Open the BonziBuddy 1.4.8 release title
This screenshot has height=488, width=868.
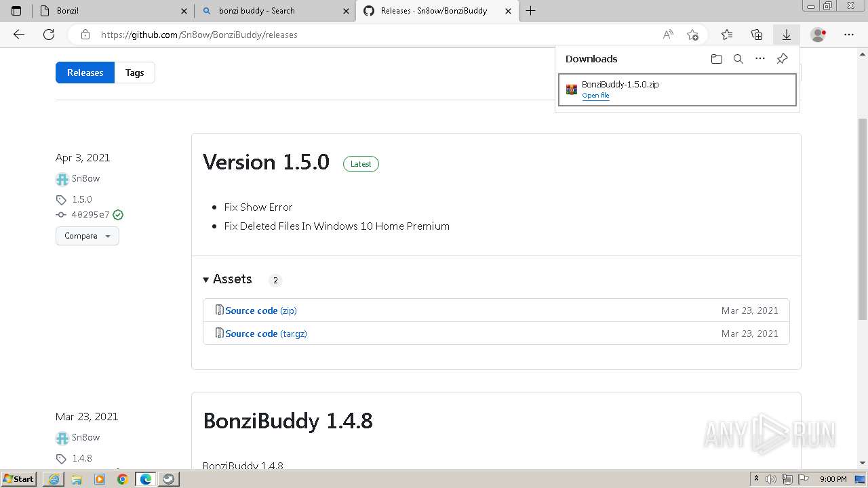coord(288,421)
